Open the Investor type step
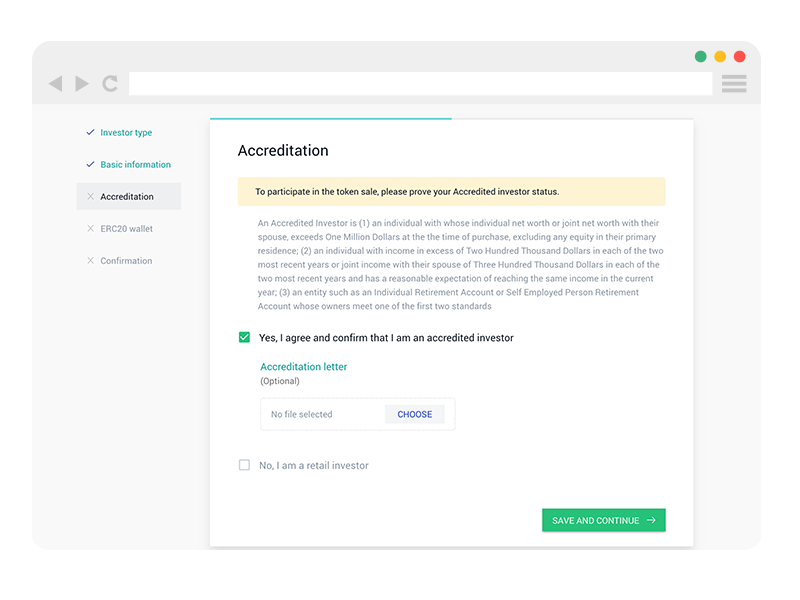Screen dimensions: 800x600 126,133
